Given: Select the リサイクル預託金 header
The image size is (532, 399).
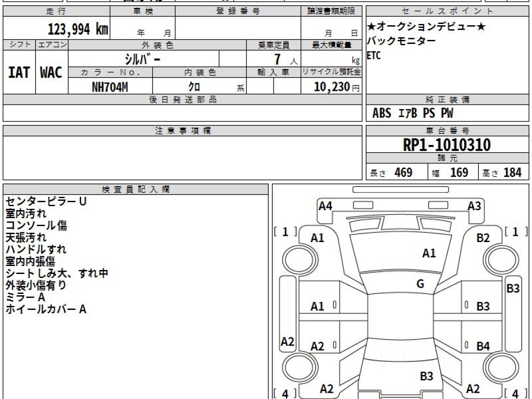Looking at the screenshot, I should point(331,72).
